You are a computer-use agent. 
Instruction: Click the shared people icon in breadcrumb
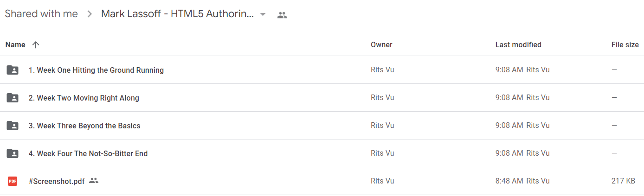pyautogui.click(x=282, y=15)
